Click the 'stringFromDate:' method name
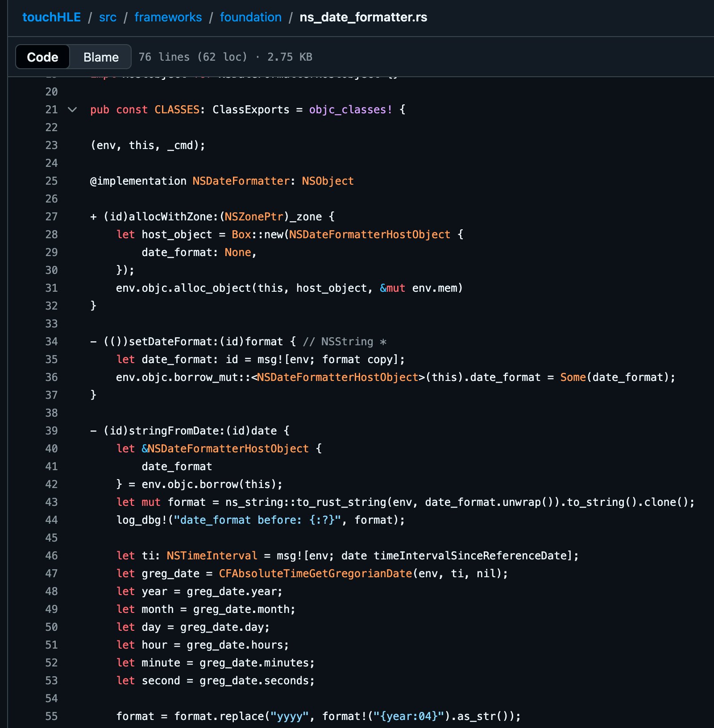Image resolution: width=714 pixels, height=728 pixels. tap(177, 431)
